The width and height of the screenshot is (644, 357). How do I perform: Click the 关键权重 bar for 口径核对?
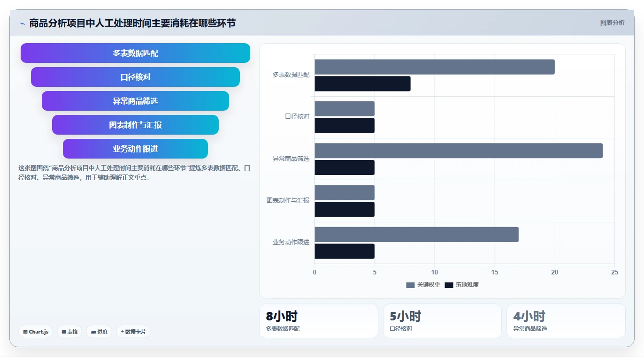coord(345,109)
